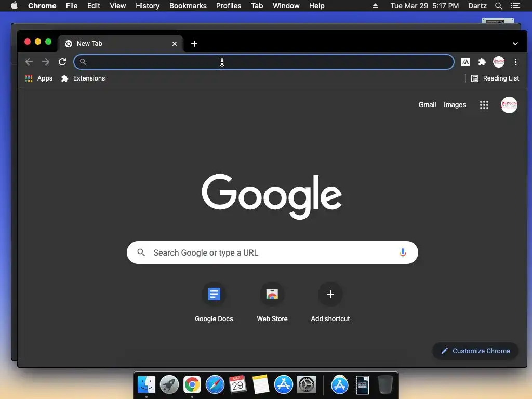Open Spotlight search in the menu bar
532x399 pixels.
[x=498, y=6]
